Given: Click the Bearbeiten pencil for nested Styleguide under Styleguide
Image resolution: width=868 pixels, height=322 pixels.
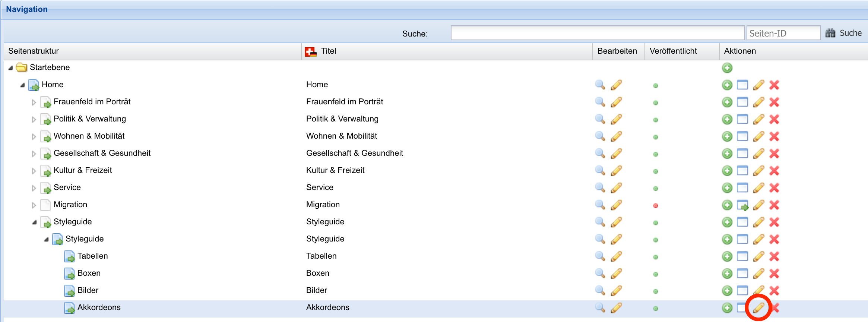Looking at the screenshot, I should (616, 239).
